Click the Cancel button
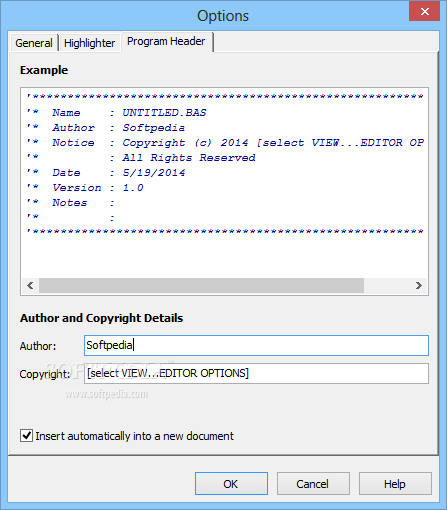The width and height of the screenshot is (447, 510). coord(313,483)
